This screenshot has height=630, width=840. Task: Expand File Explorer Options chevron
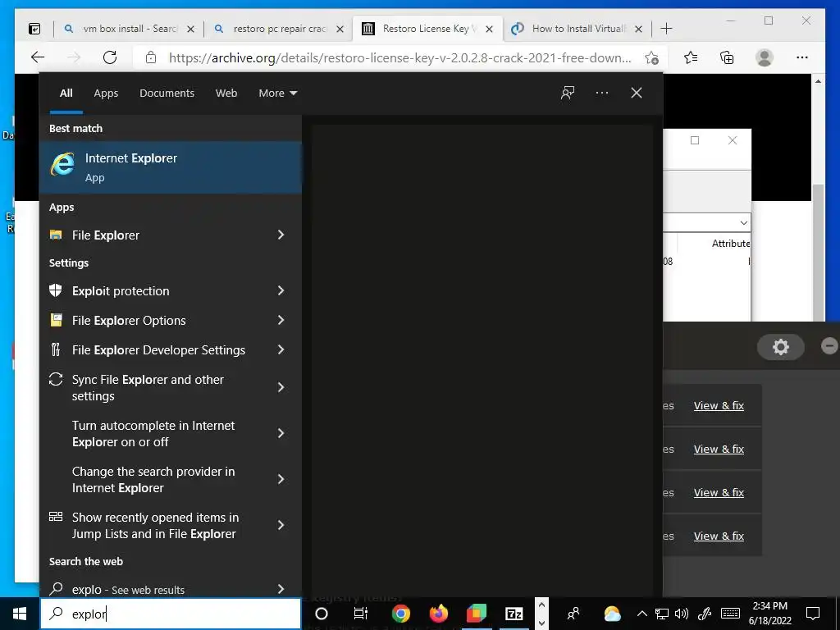click(x=281, y=320)
